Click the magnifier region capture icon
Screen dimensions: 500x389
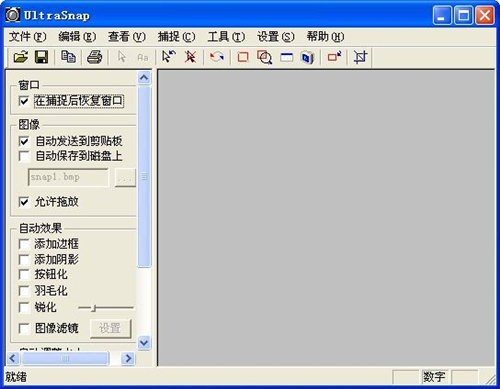click(x=264, y=57)
